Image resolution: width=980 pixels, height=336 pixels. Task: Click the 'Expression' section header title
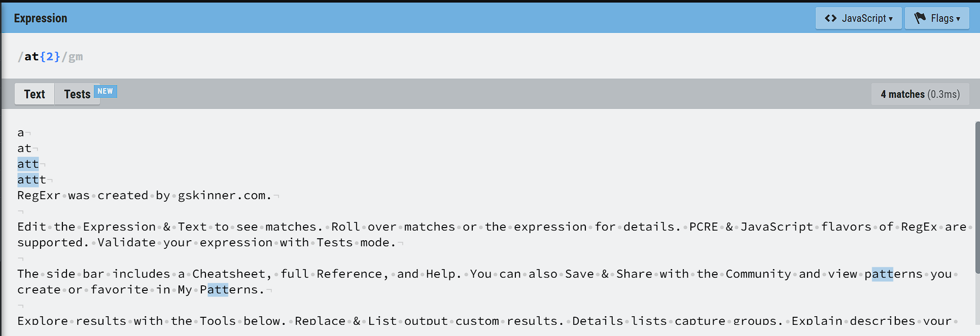(x=41, y=18)
